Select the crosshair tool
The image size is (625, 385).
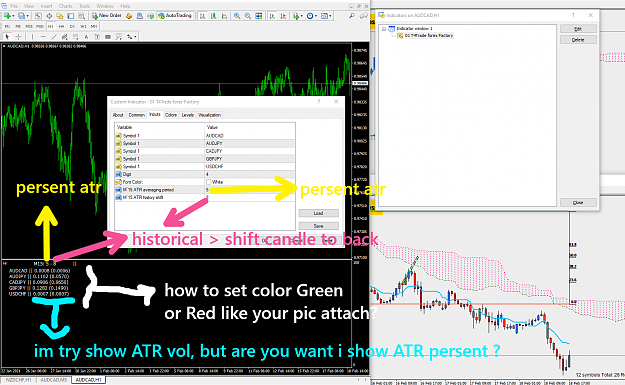(18, 37)
